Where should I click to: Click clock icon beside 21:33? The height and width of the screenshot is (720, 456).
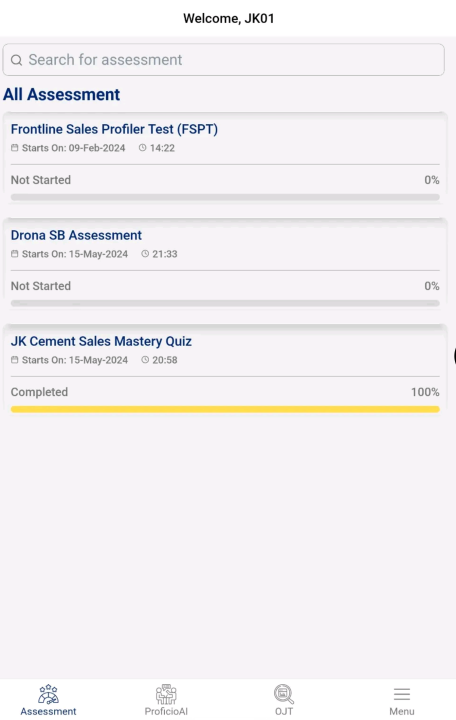[145, 254]
